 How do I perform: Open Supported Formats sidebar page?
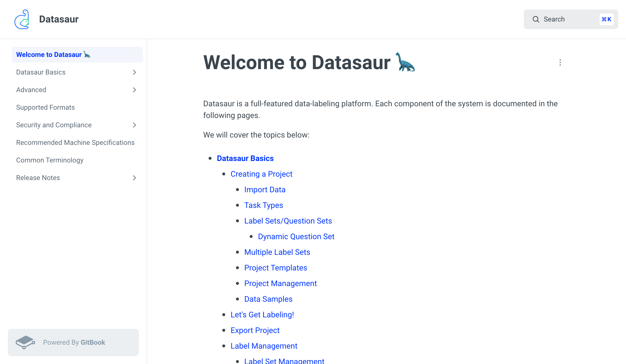tap(77, 107)
